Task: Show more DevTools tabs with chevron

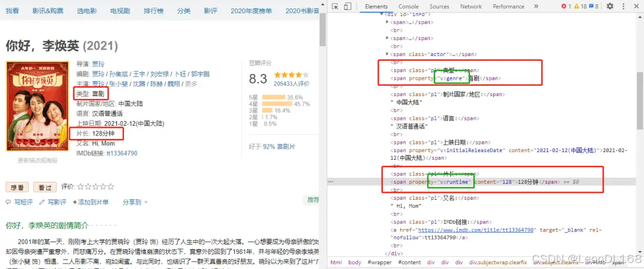Action: point(536,6)
